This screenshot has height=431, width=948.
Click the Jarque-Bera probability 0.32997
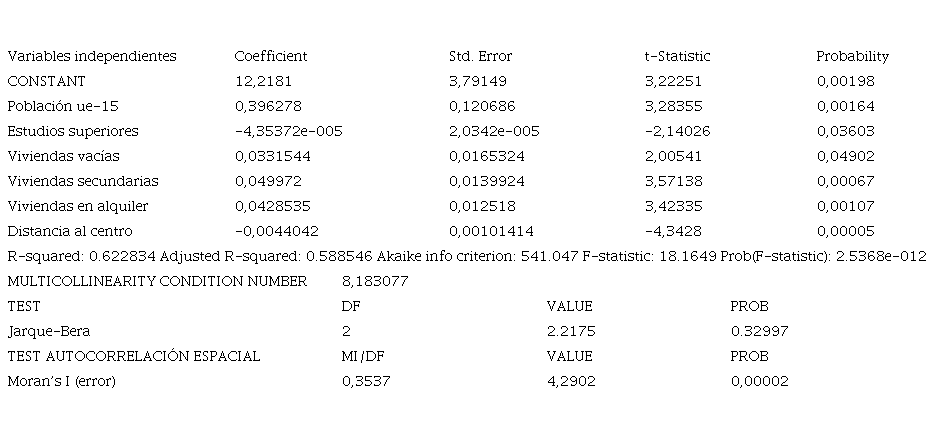click(756, 331)
